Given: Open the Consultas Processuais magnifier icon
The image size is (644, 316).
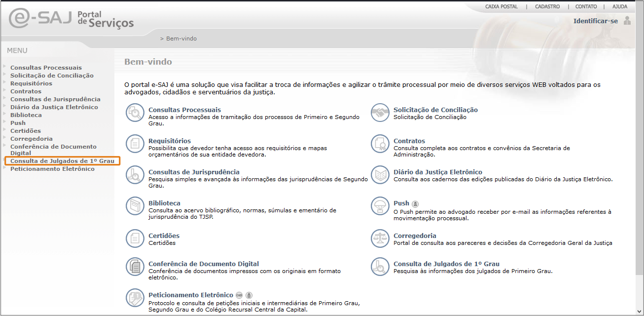Looking at the screenshot, I should [x=134, y=113].
